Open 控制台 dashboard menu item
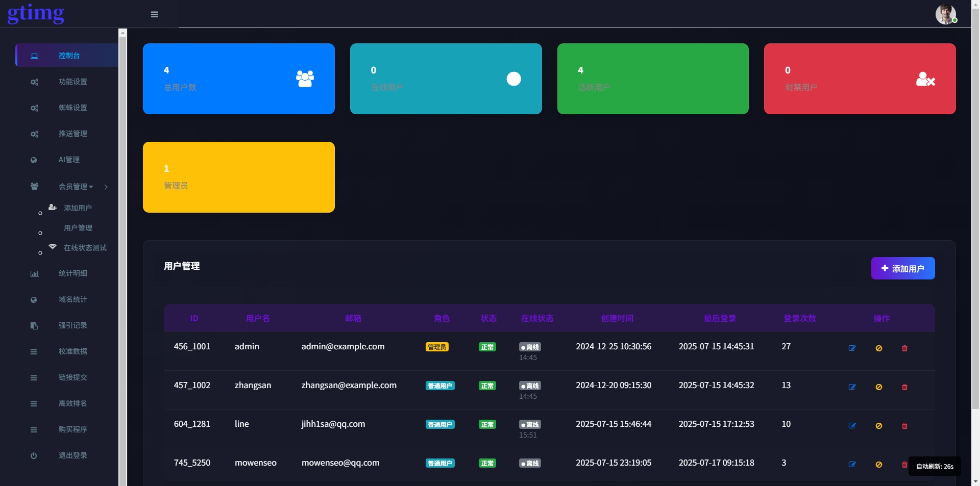The image size is (980, 486). click(x=67, y=55)
